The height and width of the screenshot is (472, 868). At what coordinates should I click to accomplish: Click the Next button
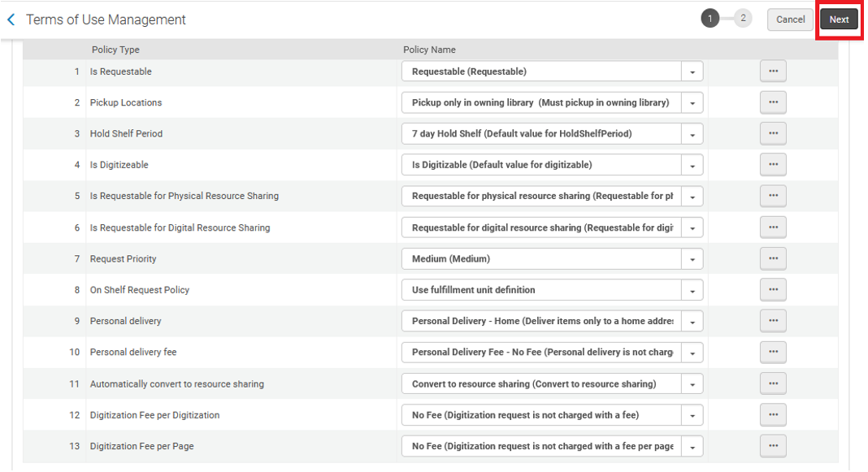click(839, 19)
